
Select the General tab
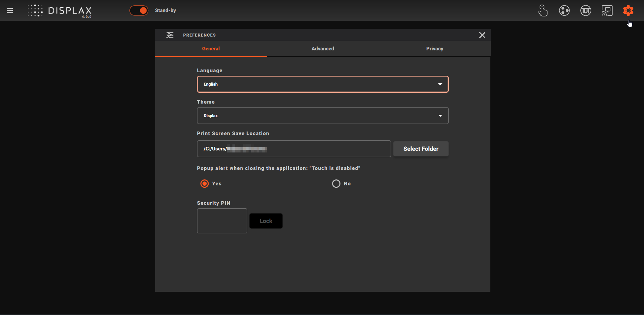pyautogui.click(x=211, y=49)
